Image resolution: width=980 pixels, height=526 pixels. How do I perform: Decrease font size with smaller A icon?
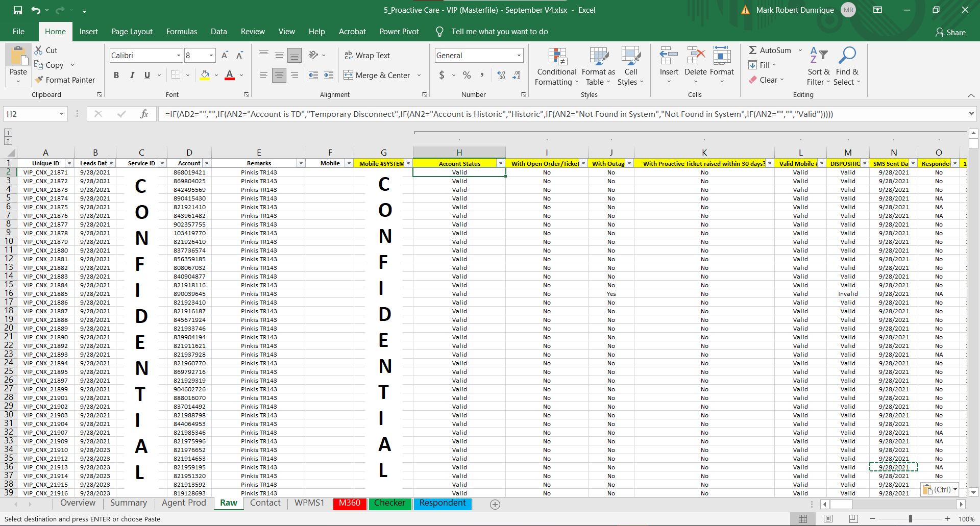(239, 55)
